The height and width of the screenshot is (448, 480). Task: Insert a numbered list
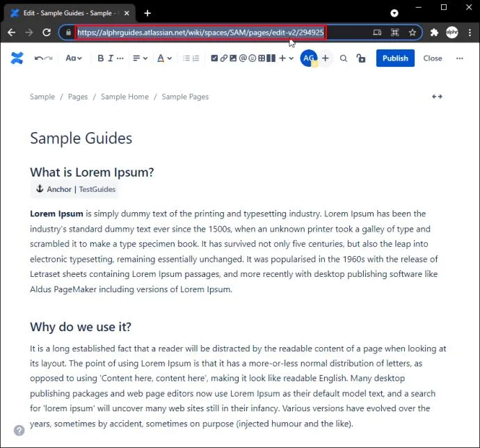tap(196, 58)
